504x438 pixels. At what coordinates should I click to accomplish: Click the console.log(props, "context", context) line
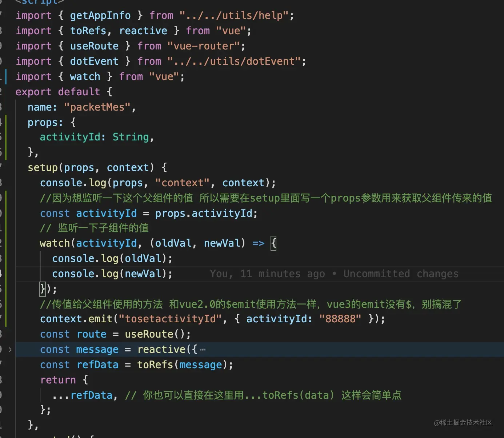tap(158, 183)
